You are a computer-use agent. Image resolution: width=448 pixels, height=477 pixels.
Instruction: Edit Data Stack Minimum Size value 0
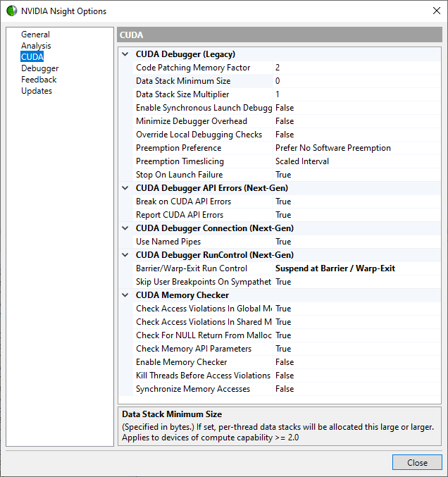(356, 81)
